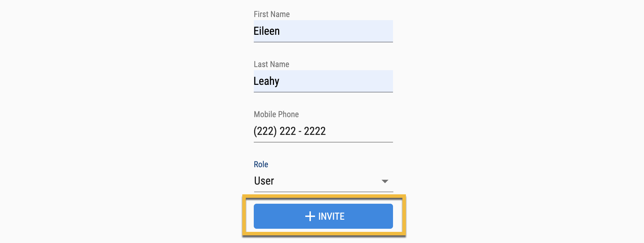Open the Role dropdown arrow

pyautogui.click(x=385, y=181)
